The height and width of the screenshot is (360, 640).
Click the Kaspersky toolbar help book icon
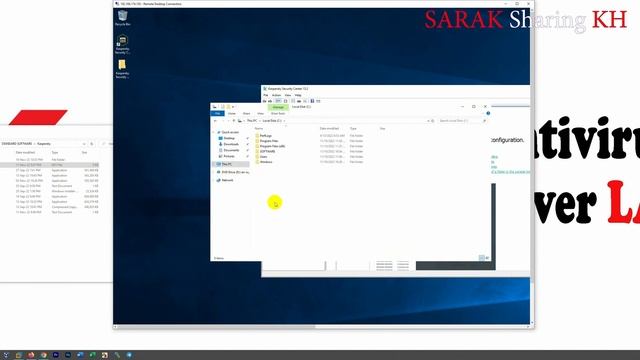tap(312, 101)
